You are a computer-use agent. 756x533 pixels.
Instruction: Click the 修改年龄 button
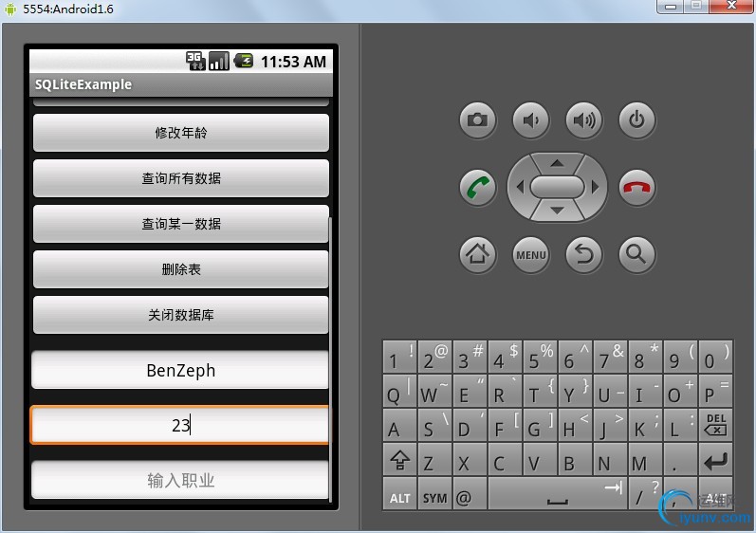(181, 133)
